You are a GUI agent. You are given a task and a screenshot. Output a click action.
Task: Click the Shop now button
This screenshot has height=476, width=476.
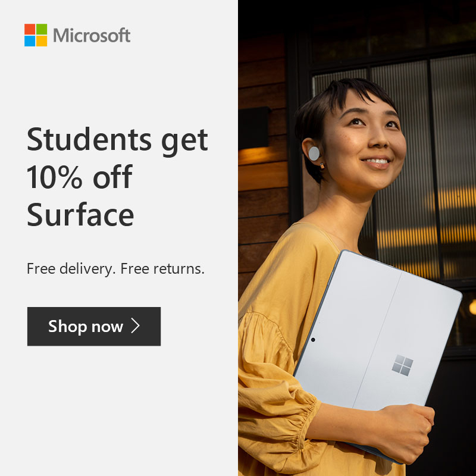[94, 326]
